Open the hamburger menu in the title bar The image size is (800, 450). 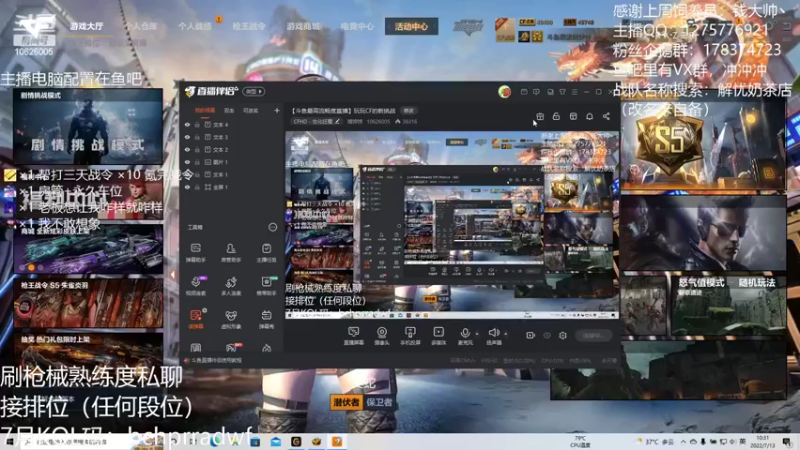click(x=574, y=92)
